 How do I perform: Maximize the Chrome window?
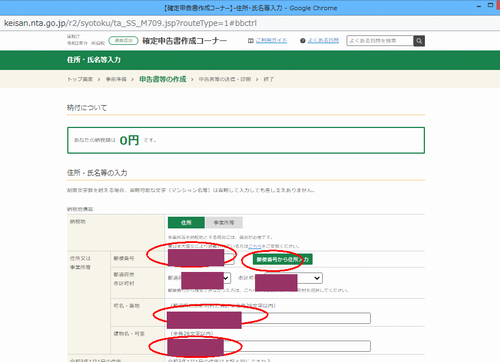pyautogui.click(x=490, y=5)
